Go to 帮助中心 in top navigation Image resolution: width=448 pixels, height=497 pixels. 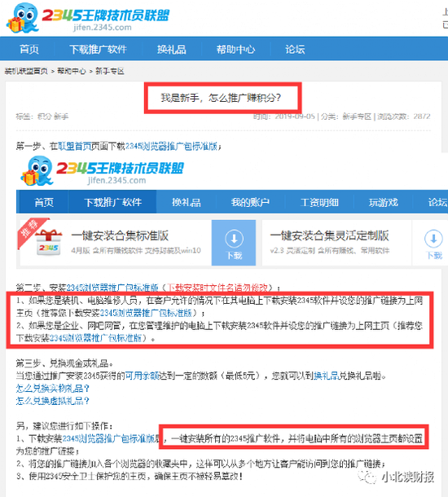[x=235, y=50]
